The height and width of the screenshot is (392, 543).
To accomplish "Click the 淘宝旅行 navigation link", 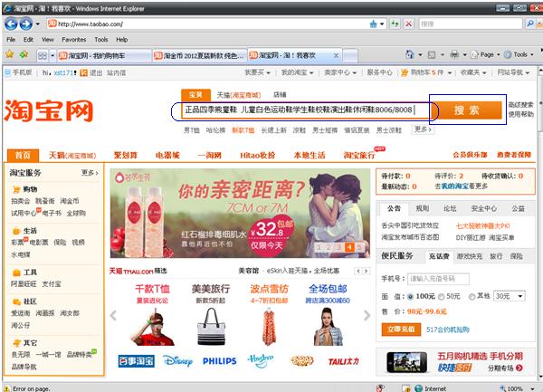I will tap(359, 155).
